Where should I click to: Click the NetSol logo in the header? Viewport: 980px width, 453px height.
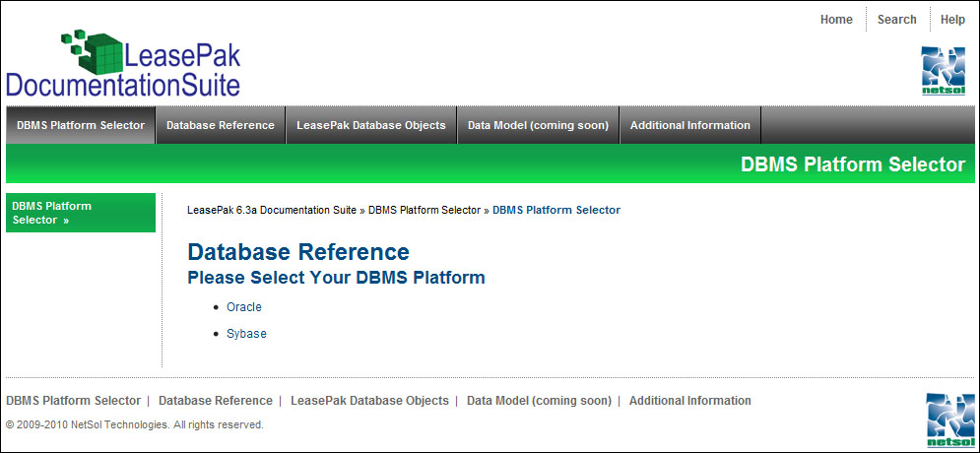944,71
